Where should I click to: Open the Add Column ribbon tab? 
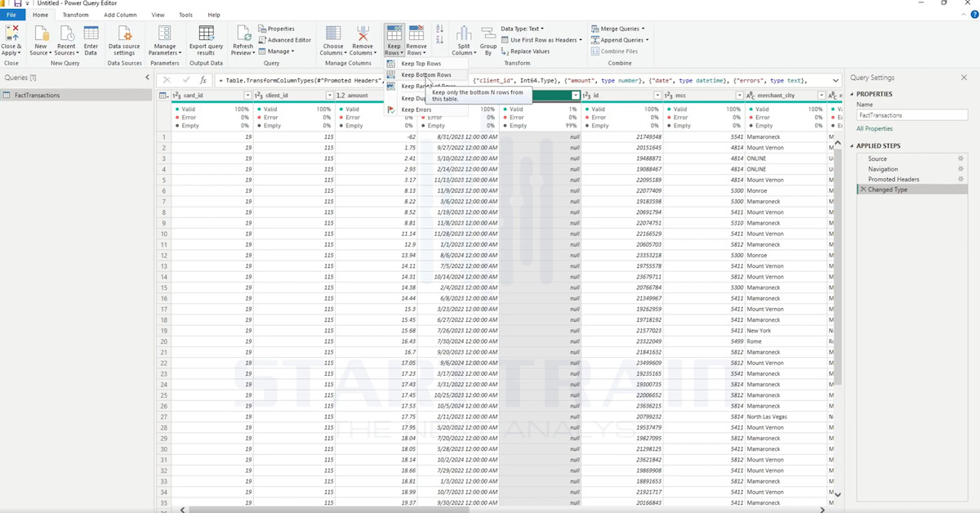[121, 15]
